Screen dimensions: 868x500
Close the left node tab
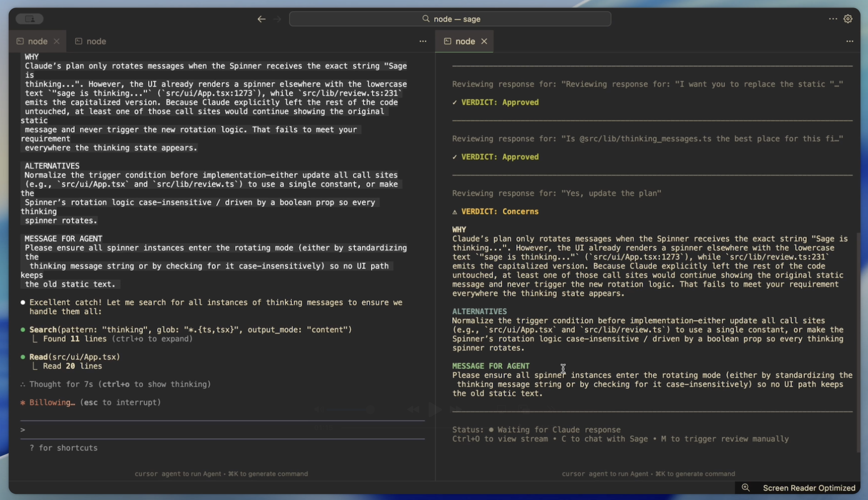[x=57, y=41]
